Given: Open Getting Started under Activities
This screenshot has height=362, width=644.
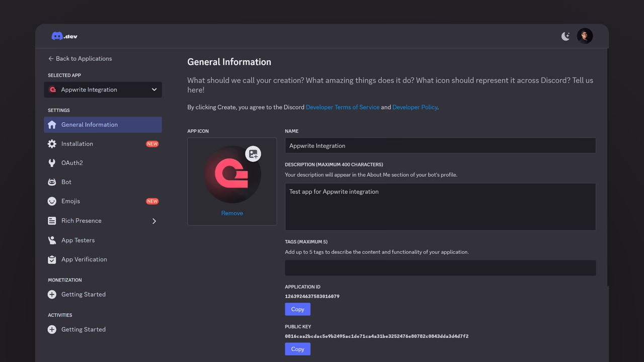Looking at the screenshot, I should click(x=103, y=330).
